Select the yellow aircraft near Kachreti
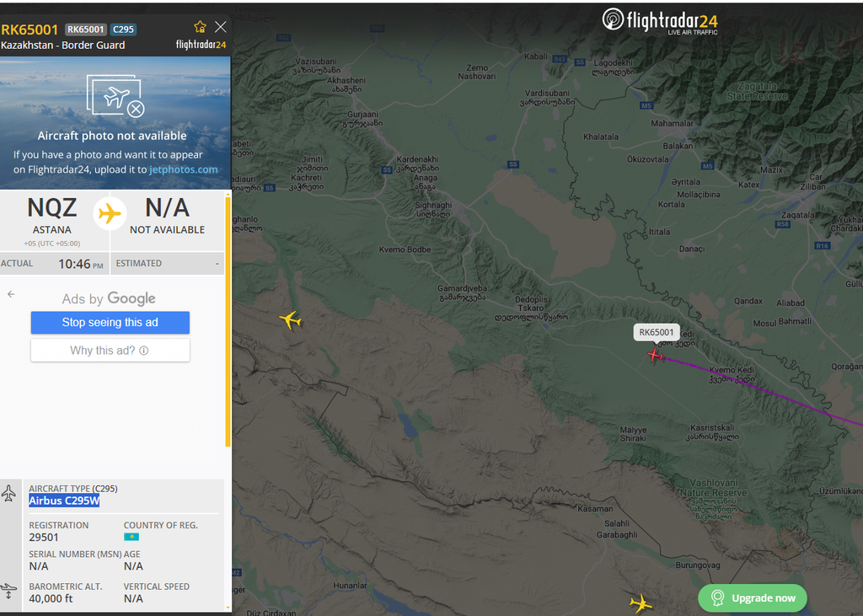 [x=291, y=319]
